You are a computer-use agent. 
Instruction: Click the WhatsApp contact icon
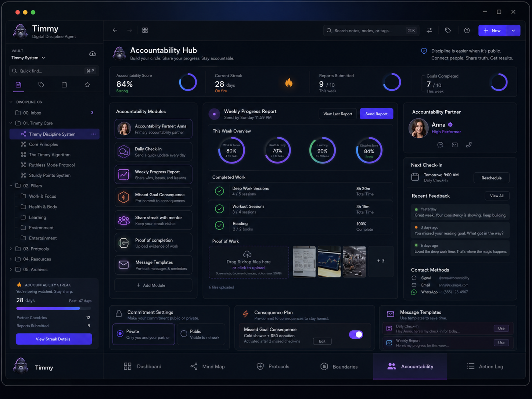pyautogui.click(x=414, y=292)
